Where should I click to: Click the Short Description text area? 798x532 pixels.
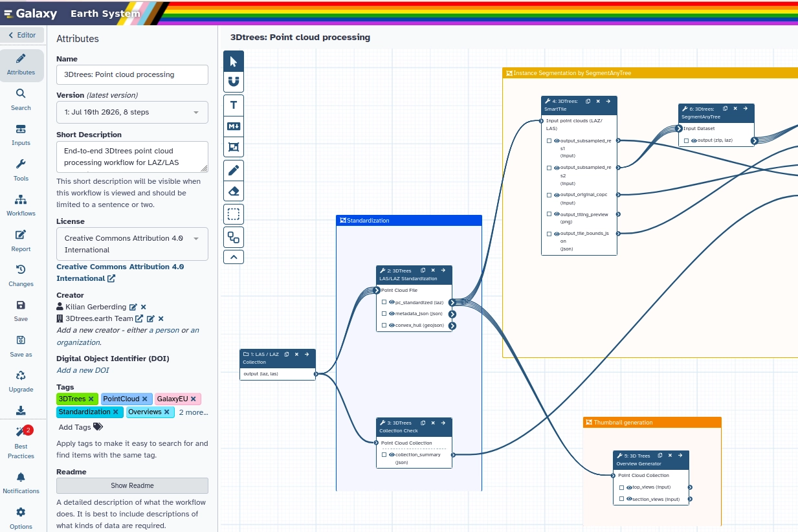click(x=132, y=157)
